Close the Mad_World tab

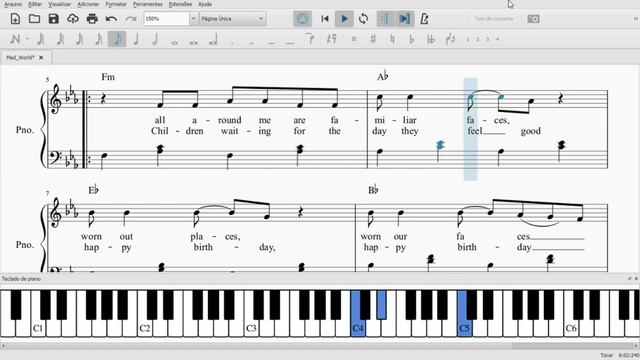pyautogui.click(x=41, y=58)
